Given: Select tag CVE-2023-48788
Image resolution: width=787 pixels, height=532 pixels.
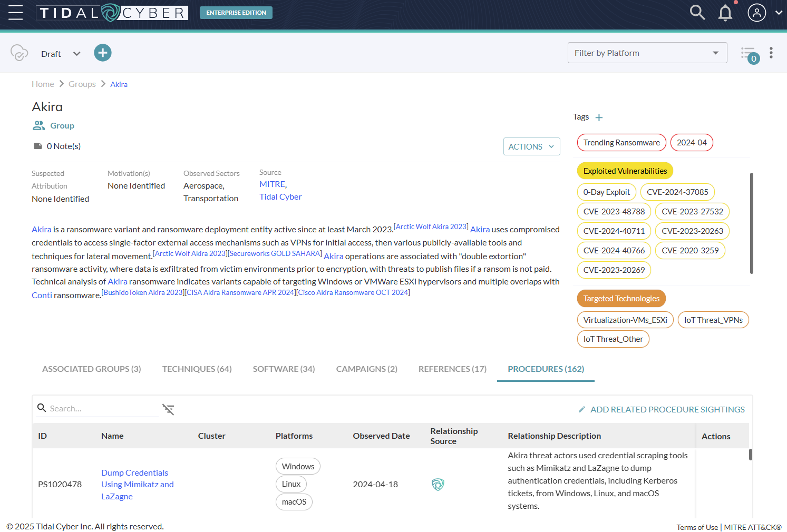Looking at the screenshot, I should pos(614,212).
